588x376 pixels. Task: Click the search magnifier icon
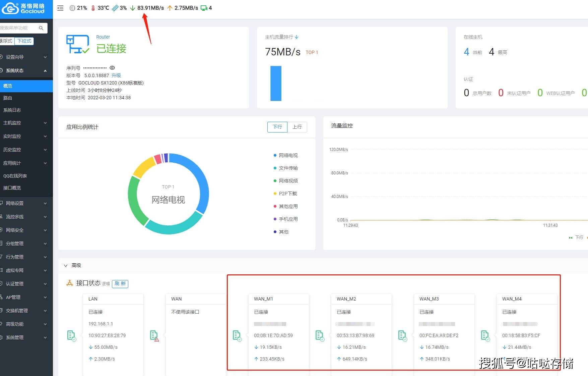[x=41, y=28]
